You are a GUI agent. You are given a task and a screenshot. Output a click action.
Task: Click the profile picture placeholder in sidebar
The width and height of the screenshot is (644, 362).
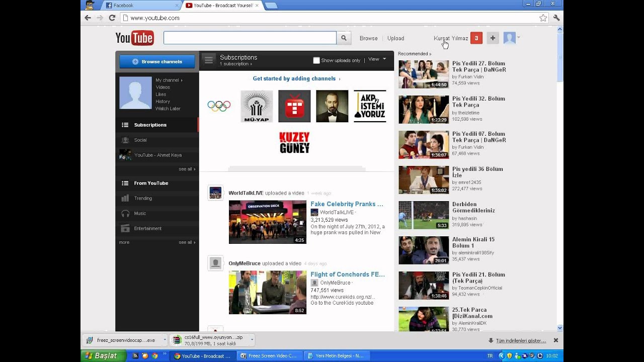click(x=135, y=93)
